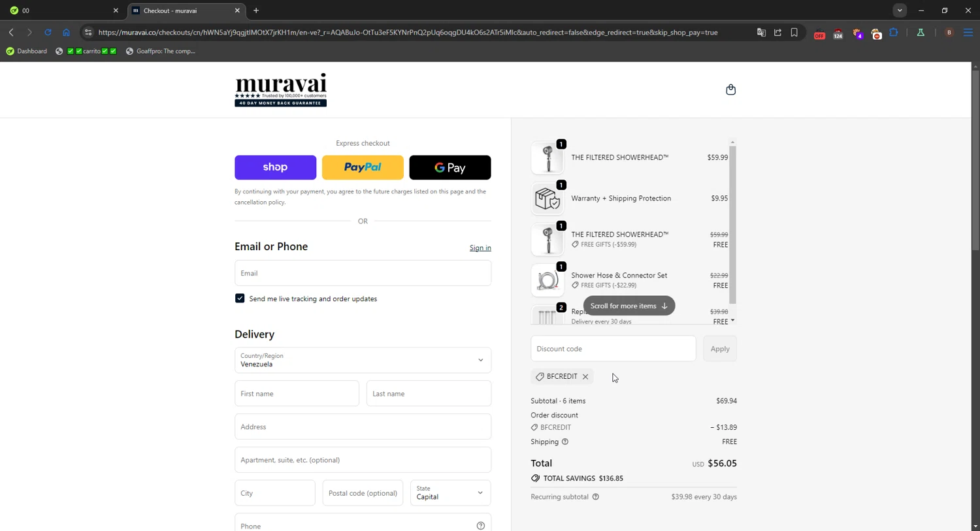Focus the Apartment, suite field
Screen dimensions: 980x531
[x=363, y=460]
